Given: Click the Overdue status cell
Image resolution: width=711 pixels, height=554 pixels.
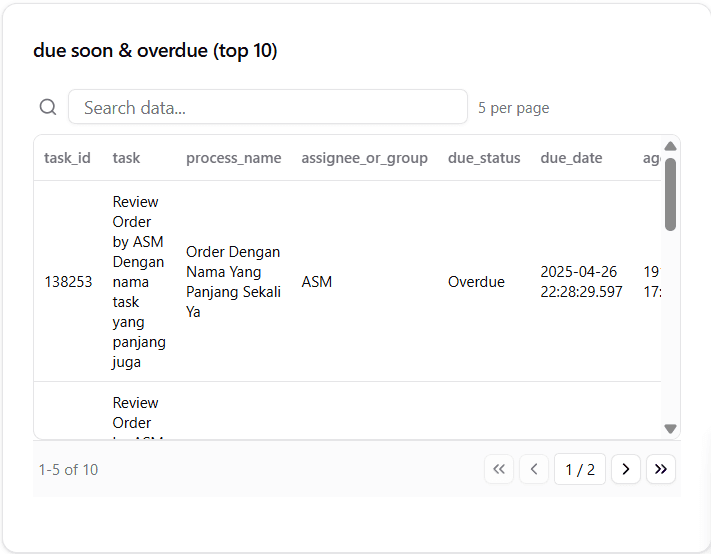Looking at the screenshot, I should click(476, 282).
